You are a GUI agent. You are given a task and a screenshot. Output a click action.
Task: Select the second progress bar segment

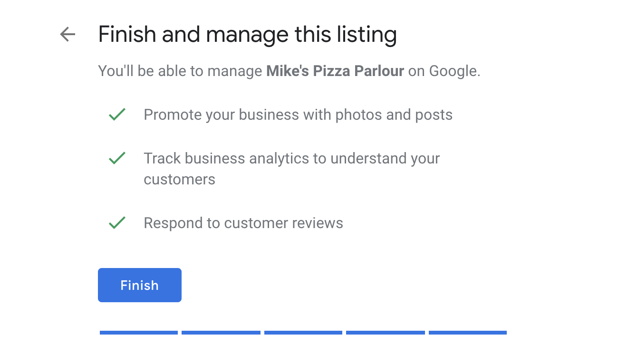click(221, 333)
